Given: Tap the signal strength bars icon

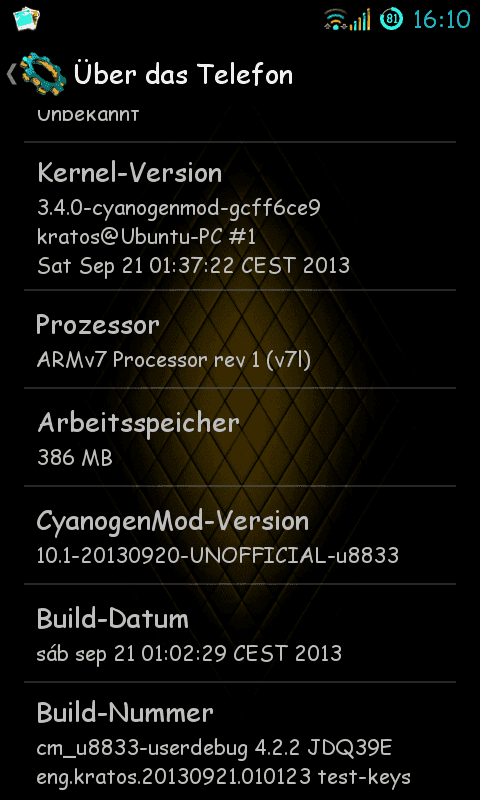Looking at the screenshot, I should coord(360,20).
